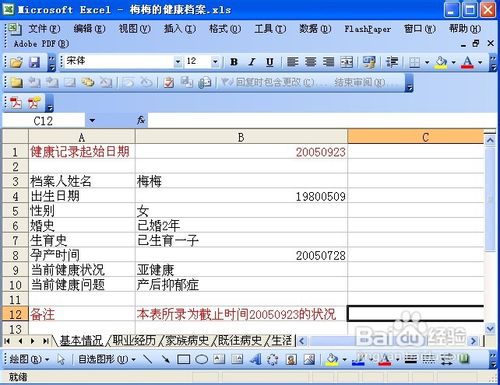Open the 插入 menu
Screen dimensions: 500x385
[180, 29]
